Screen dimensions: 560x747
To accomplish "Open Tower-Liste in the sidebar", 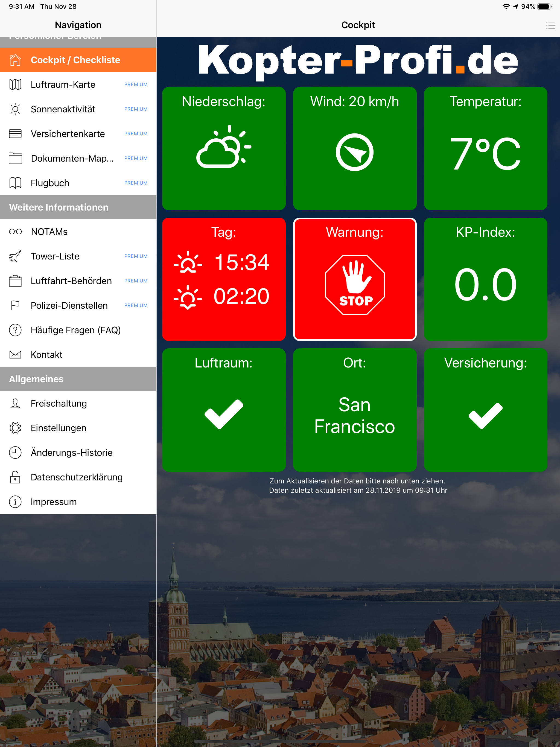I will 78,256.
